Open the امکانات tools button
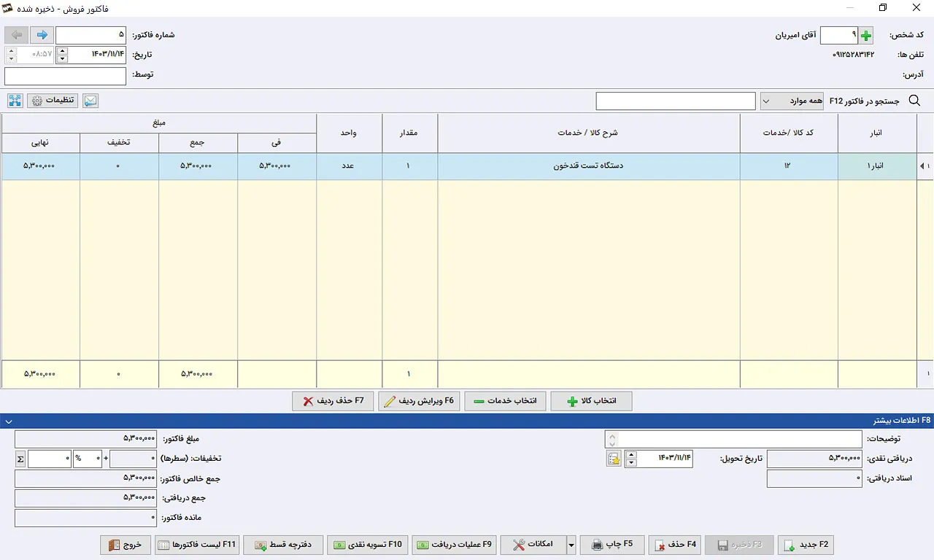 (533, 545)
